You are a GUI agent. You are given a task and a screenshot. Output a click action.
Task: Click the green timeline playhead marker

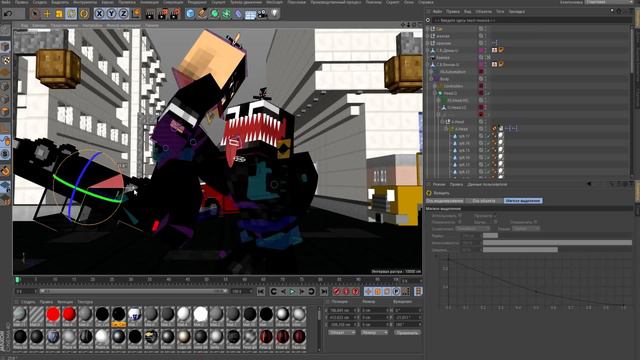click(17, 280)
